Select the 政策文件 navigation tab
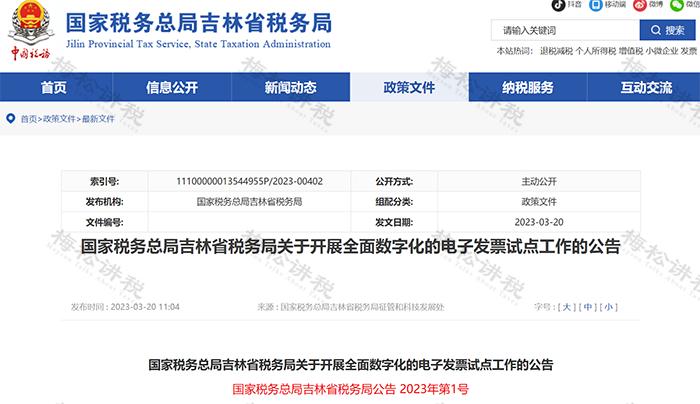 [409, 87]
